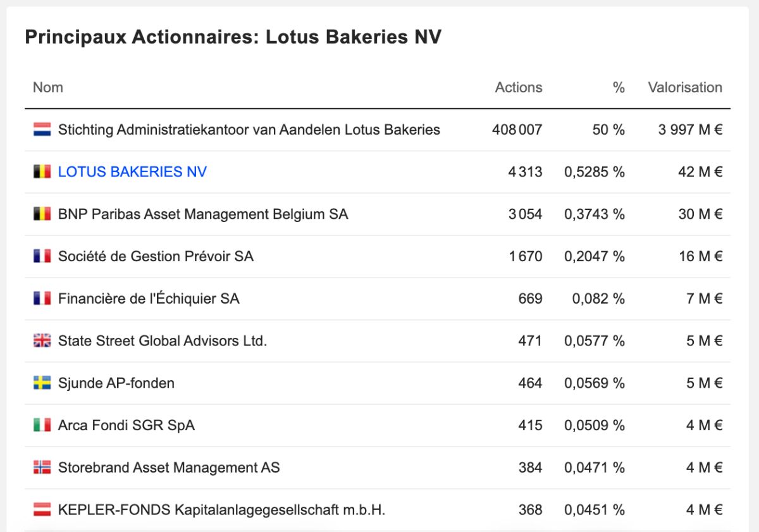
Task: Click the 30 M € valuation
Action: point(700,214)
